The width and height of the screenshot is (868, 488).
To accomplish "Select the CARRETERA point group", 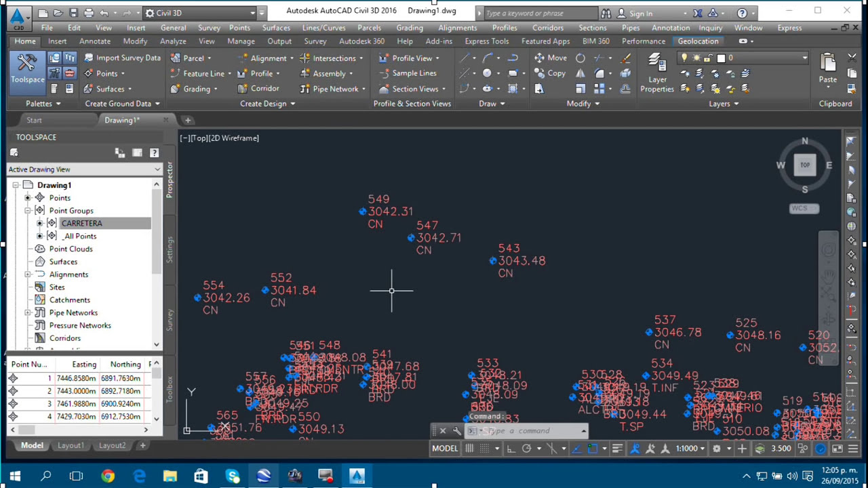I will tap(82, 223).
